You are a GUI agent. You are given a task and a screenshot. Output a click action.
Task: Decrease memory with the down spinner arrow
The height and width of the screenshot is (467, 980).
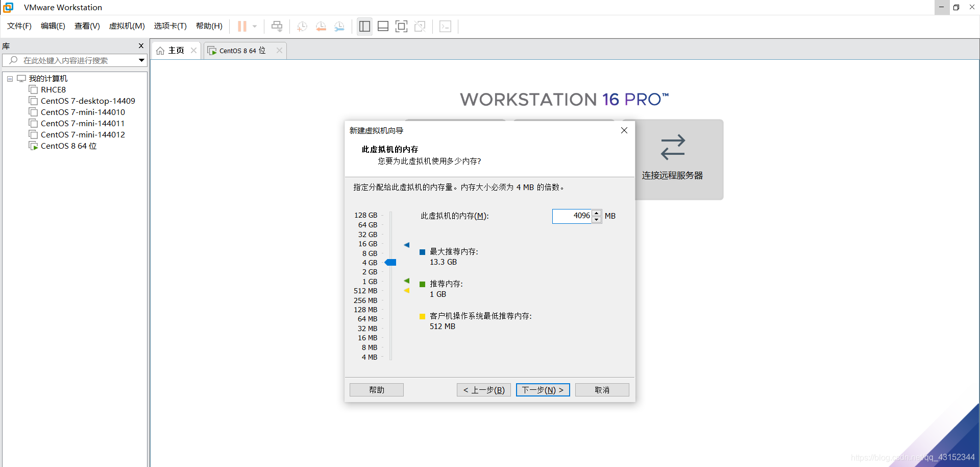(597, 220)
